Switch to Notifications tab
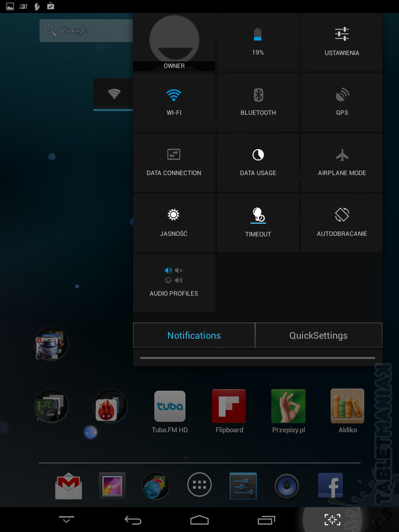Viewport: 399px width, 532px height. (194, 335)
